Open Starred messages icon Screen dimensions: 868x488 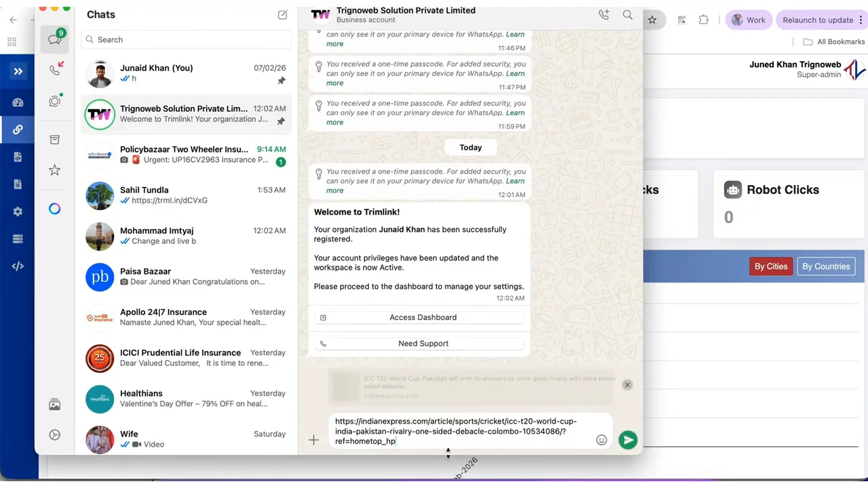coord(55,170)
